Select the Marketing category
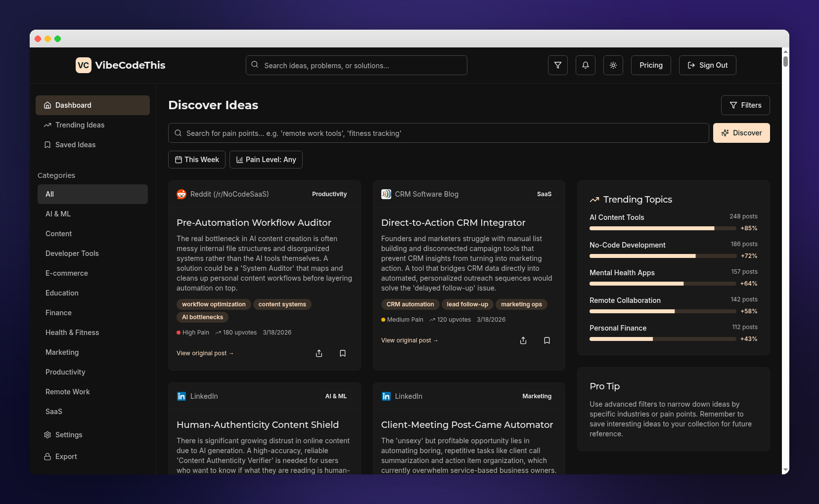 (92, 352)
